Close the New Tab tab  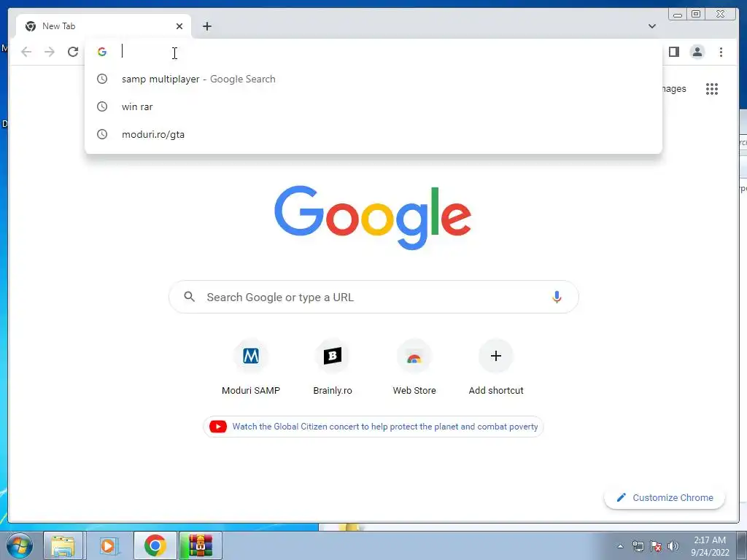coord(179,26)
